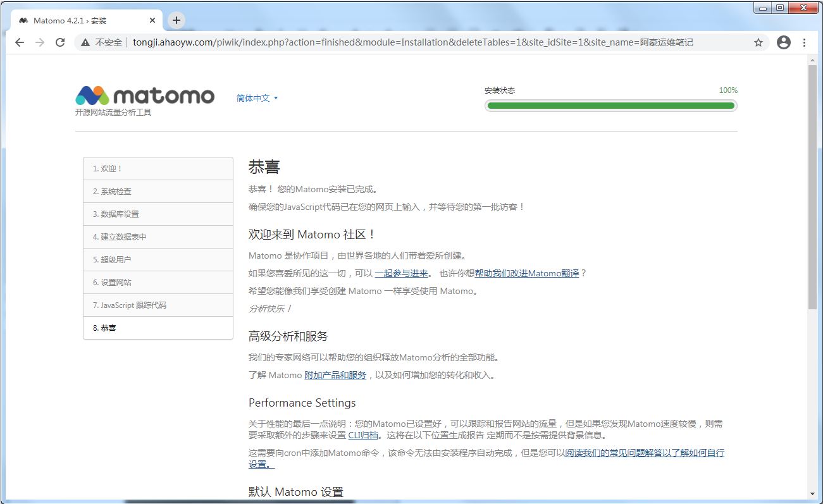Click the 高级分析和服务 heading
Screen dimensions: 823x504
[288, 336]
